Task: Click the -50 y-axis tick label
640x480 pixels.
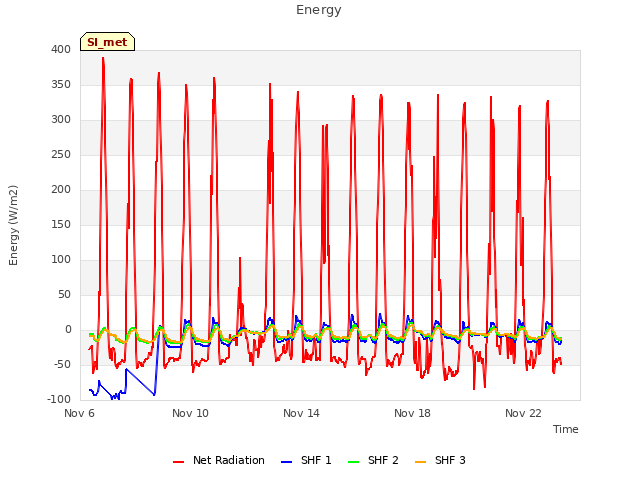Action: coord(62,364)
